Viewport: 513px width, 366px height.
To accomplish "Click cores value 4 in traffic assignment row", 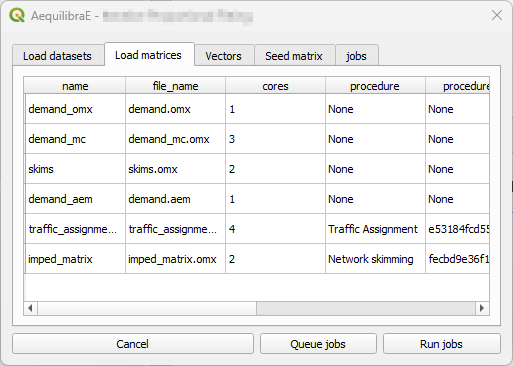I will (x=275, y=229).
